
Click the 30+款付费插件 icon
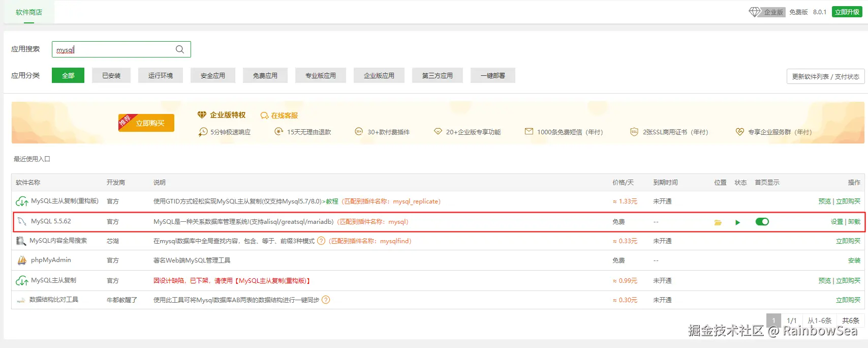click(359, 132)
